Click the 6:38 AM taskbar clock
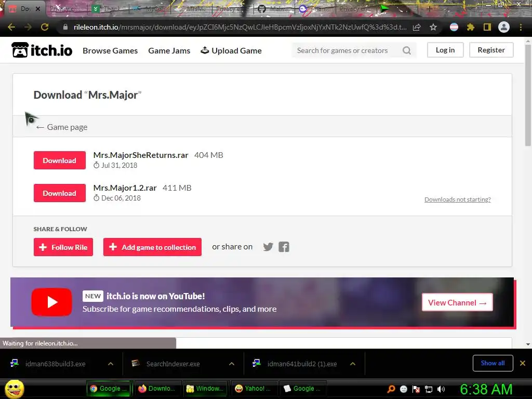This screenshot has height=399, width=532. (486, 389)
